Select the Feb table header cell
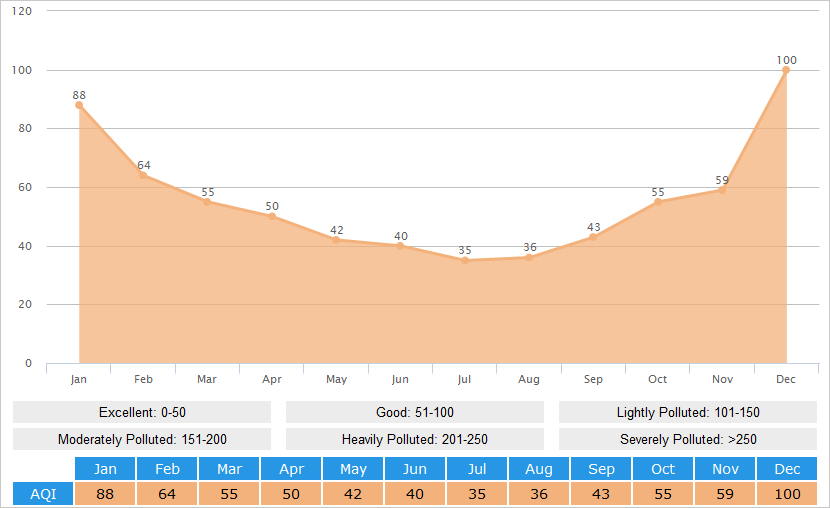Screen dimensions: 830x508 tap(167, 469)
